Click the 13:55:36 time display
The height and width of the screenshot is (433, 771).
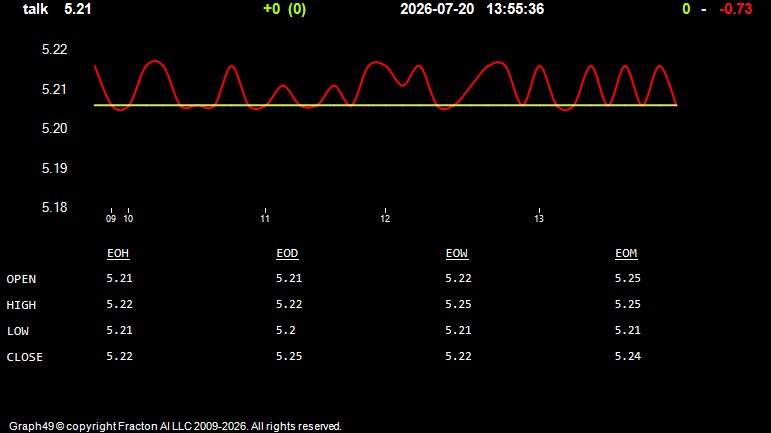point(515,9)
